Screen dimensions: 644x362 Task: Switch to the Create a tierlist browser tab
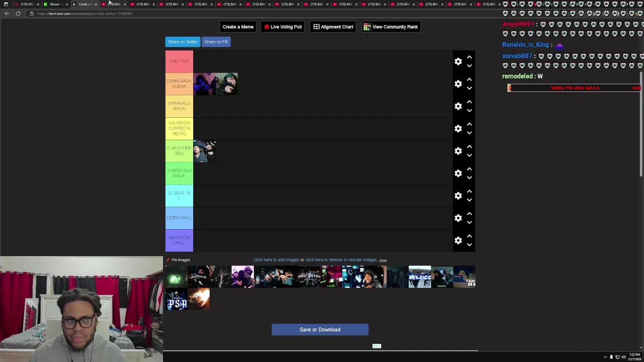tap(84, 4)
